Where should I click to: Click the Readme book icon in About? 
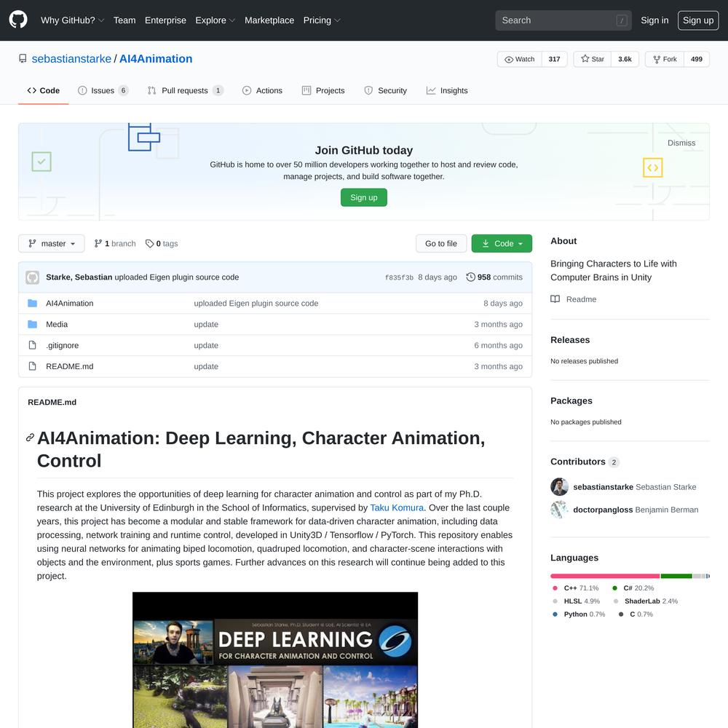click(x=555, y=299)
